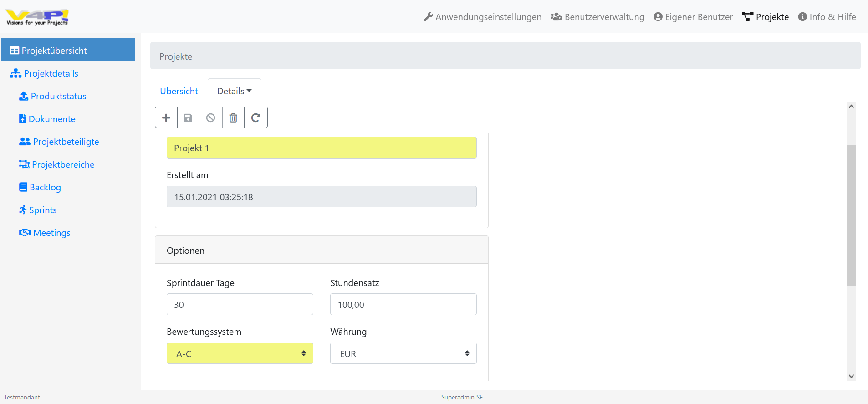Click the reload refresh icon
The height and width of the screenshot is (404, 868).
[x=256, y=118]
